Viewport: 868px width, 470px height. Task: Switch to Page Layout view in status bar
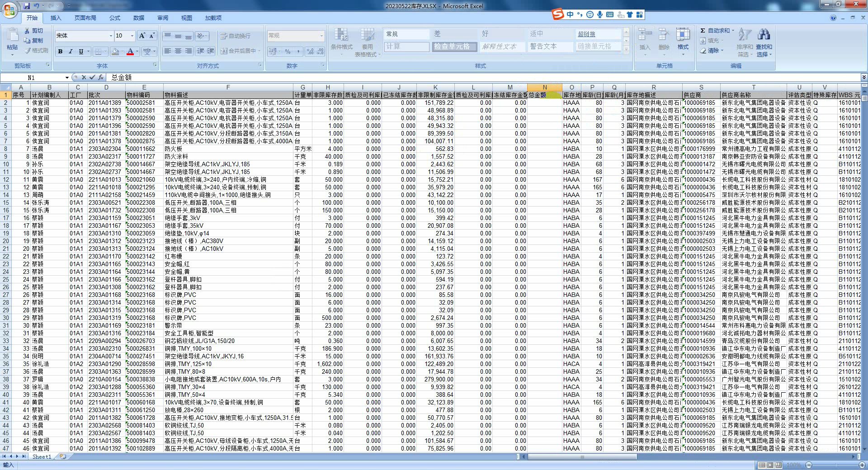(x=770, y=465)
